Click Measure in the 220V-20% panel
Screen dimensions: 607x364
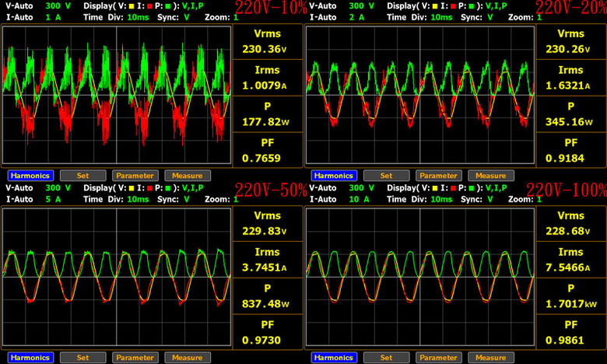[491, 176]
